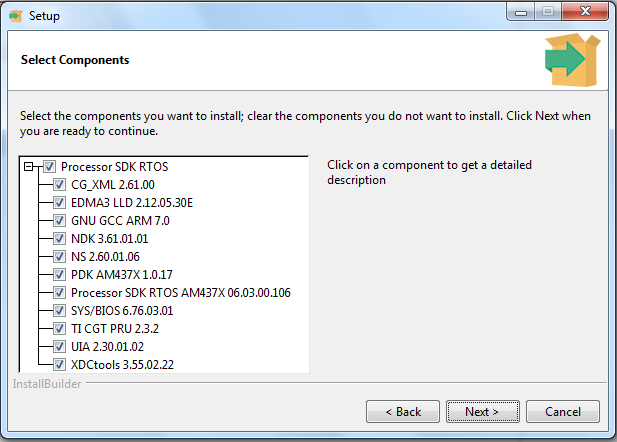Uncheck the UIA 2.30.01.02 checkbox
This screenshot has width=617, height=442.
59,347
